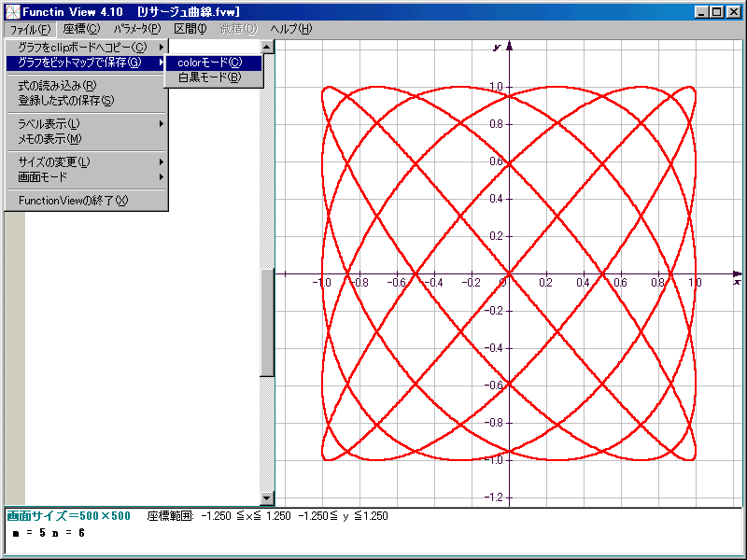Click メモの表示(M) menu item
Image resolution: width=747 pixels, height=560 pixels.
tap(87, 139)
